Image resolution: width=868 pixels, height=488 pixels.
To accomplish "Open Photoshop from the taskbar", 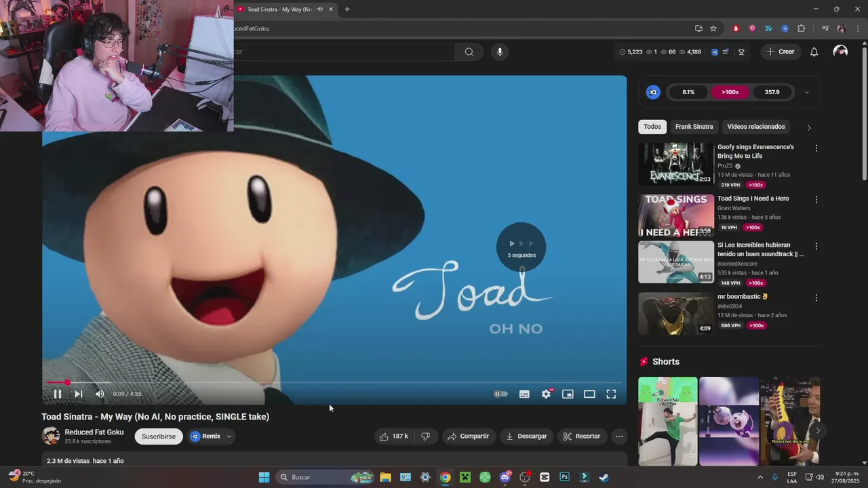I will pos(564,477).
